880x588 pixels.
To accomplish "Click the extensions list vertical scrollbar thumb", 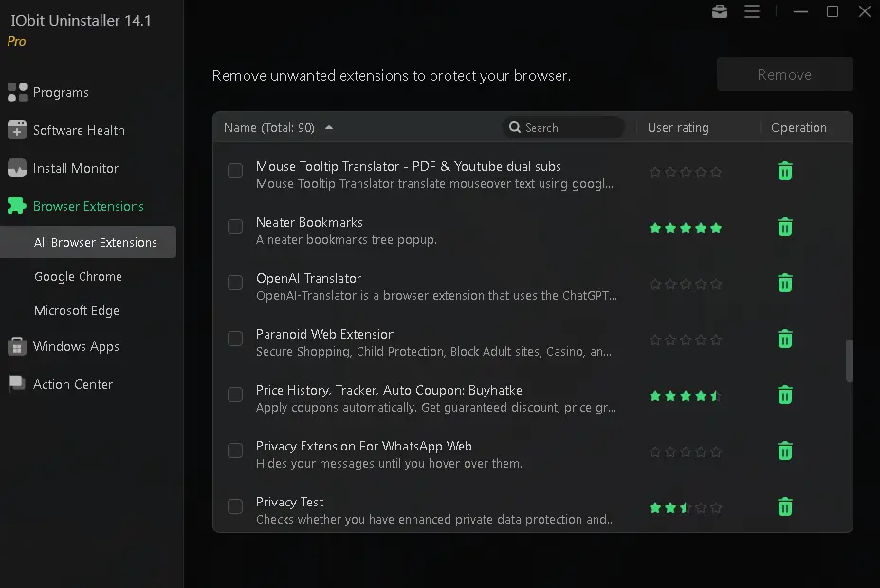I will coord(849,360).
